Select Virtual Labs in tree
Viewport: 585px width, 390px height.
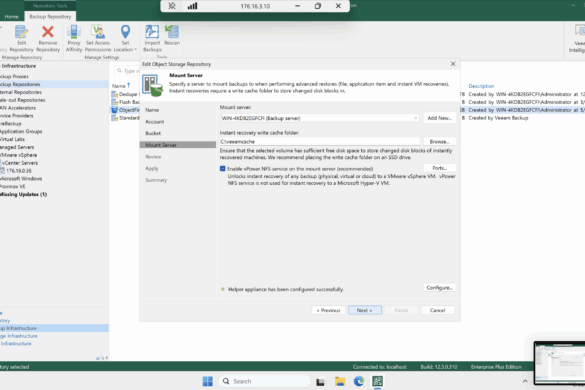[12, 139]
